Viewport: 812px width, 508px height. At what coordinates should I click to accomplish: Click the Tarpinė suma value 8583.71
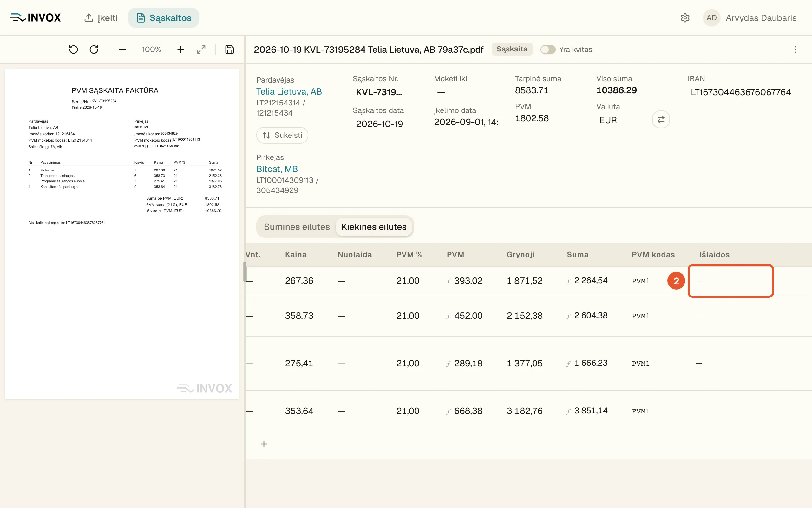pos(532,90)
